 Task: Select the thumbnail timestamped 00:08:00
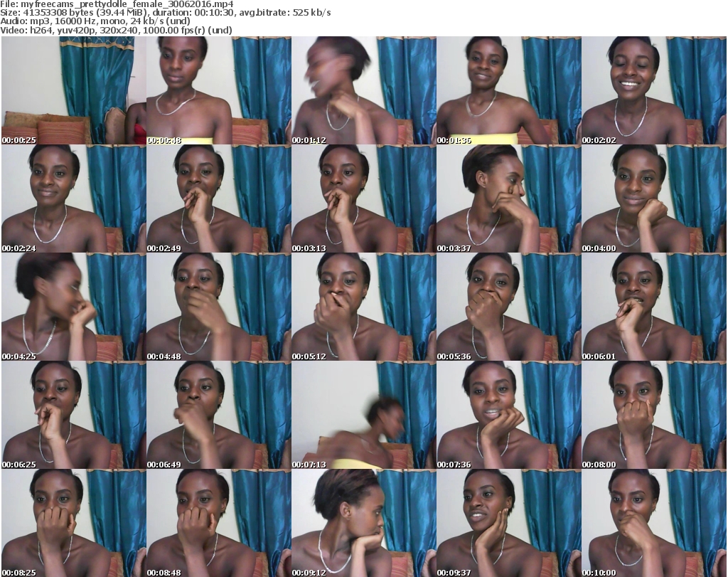[653, 415]
